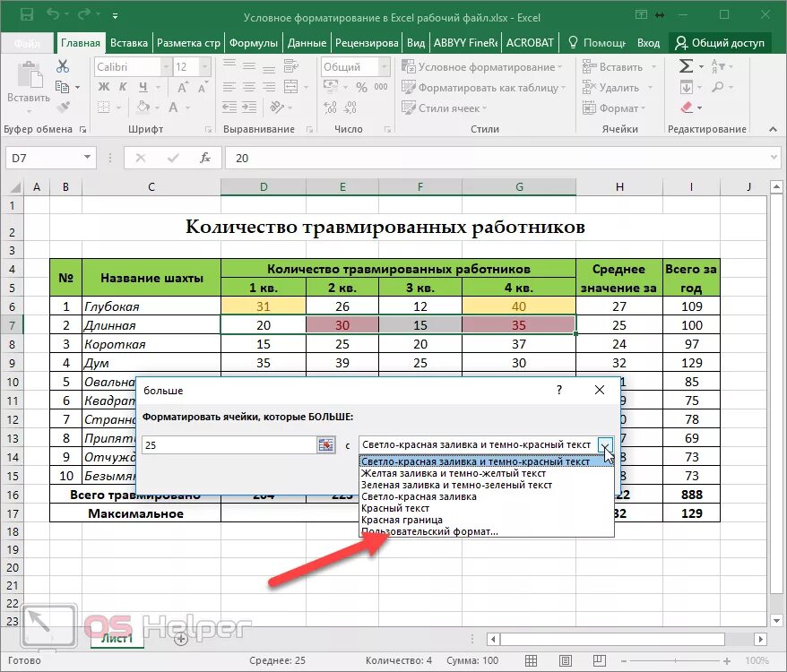Image resolution: width=787 pixels, height=672 pixels.
Task: Click the Increase decimal icon
Action: click(x=330, y=107)
